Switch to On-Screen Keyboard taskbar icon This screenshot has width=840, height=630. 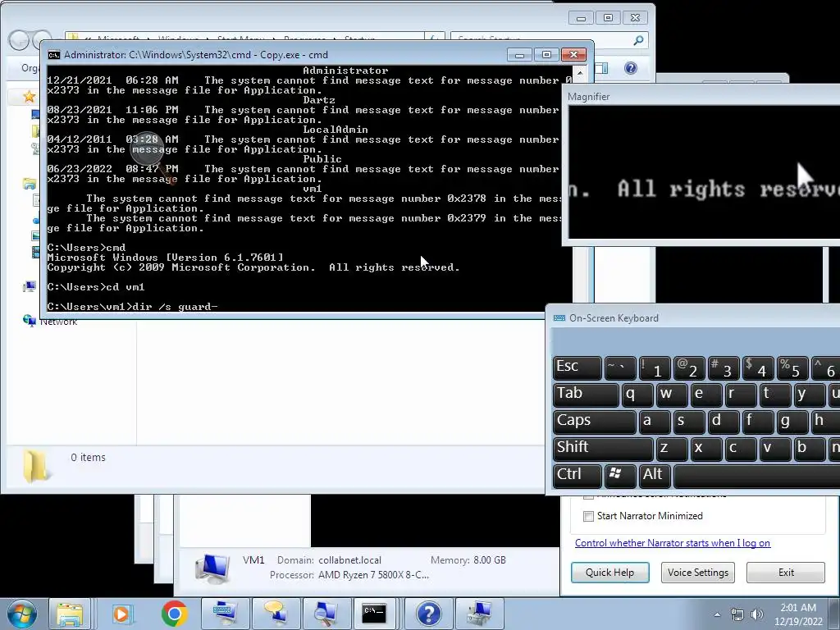[224, 614]
